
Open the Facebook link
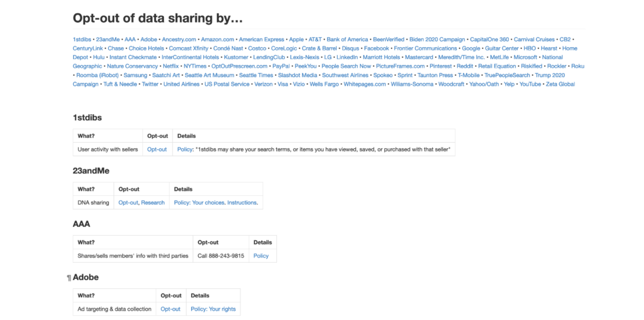pyautogui.click(x=376, y=48)
